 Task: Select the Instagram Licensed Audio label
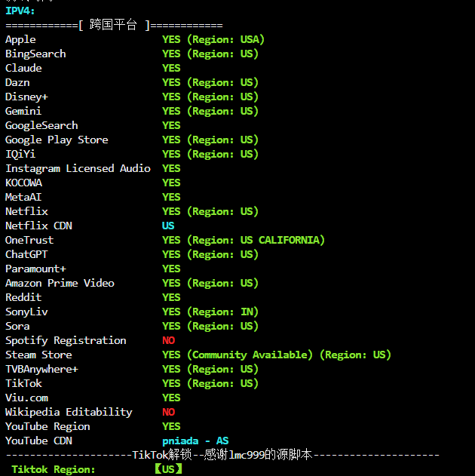point(78,168)
